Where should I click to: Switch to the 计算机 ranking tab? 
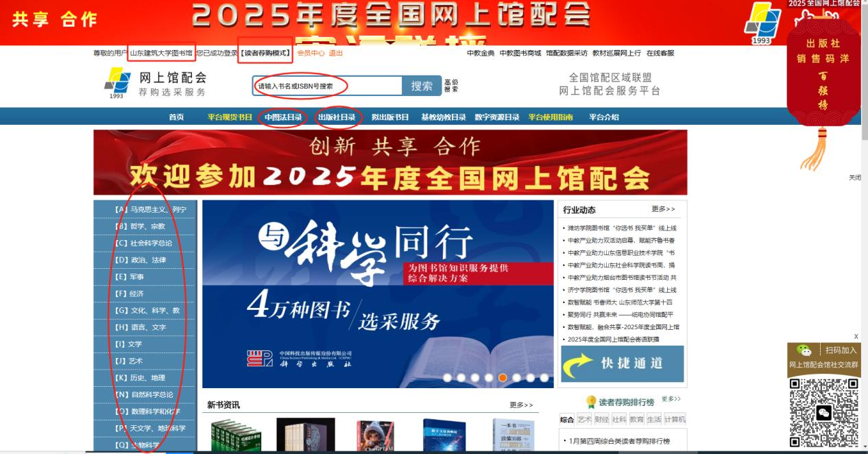tap(675, 419)
